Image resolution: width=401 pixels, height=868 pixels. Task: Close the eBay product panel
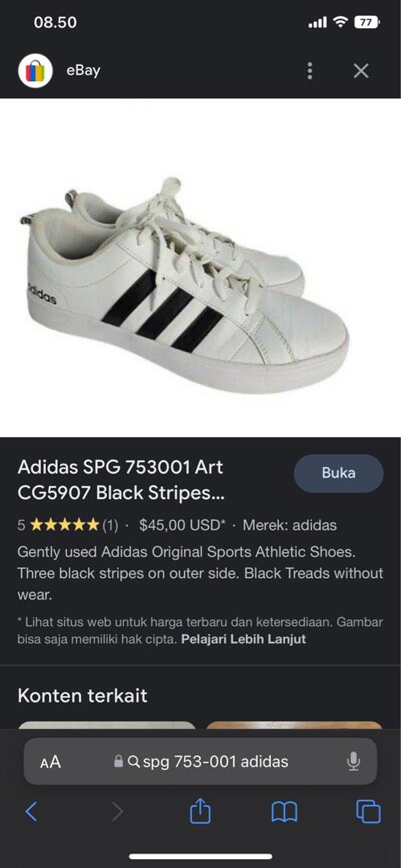pyautogui.click(x=361, y=71)
